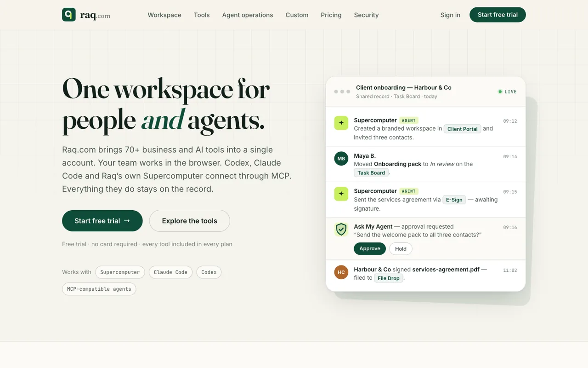The image size is (588, 368).
Task: Click the Maya B. name
Action: pos(365,156)
